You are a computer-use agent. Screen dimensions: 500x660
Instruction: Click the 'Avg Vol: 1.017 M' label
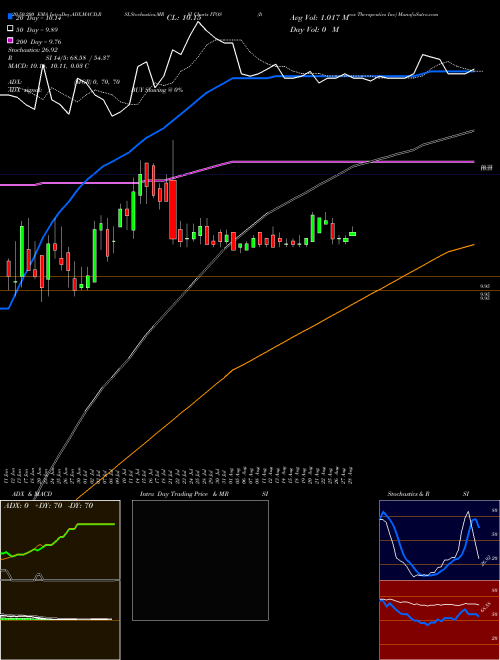319,18
